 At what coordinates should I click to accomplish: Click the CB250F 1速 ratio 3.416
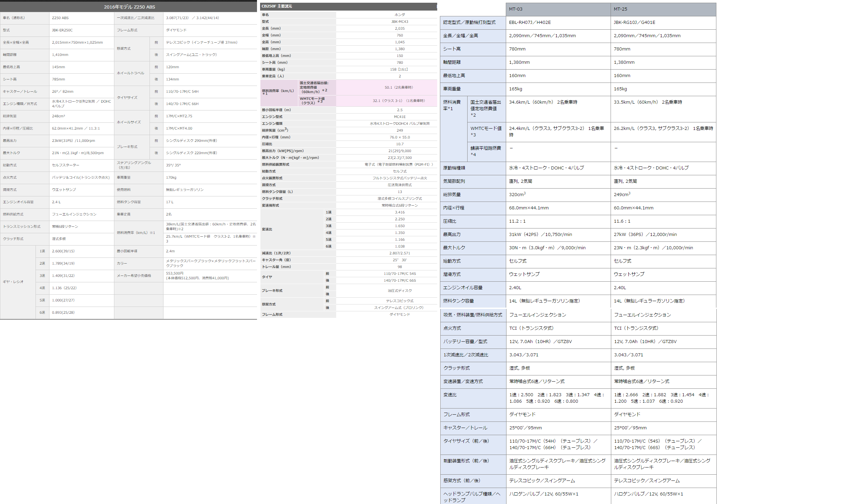400,212
